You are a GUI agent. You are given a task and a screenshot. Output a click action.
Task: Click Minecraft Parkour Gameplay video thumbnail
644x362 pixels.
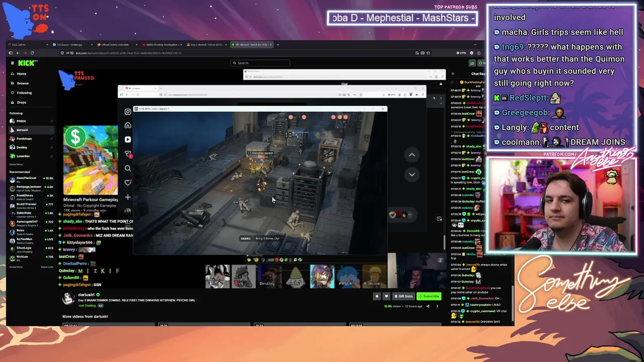pyautogui.click(x=91, y=160)
